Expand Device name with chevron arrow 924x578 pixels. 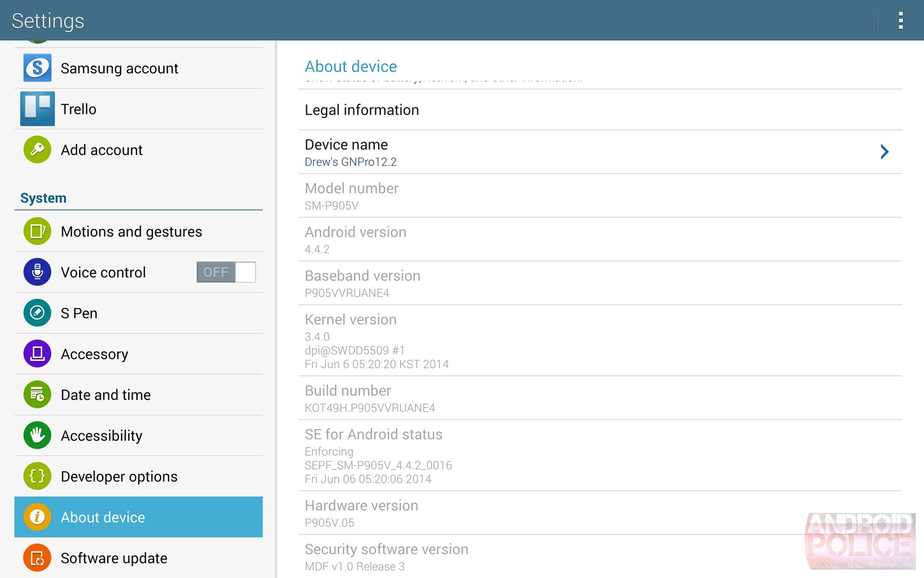point(884,152)
